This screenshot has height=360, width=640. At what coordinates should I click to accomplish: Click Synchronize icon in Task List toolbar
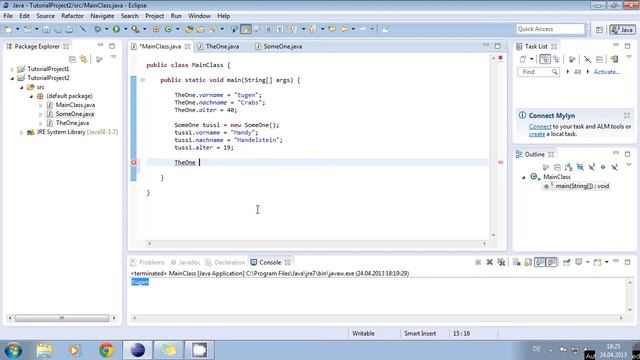[614, 60]
